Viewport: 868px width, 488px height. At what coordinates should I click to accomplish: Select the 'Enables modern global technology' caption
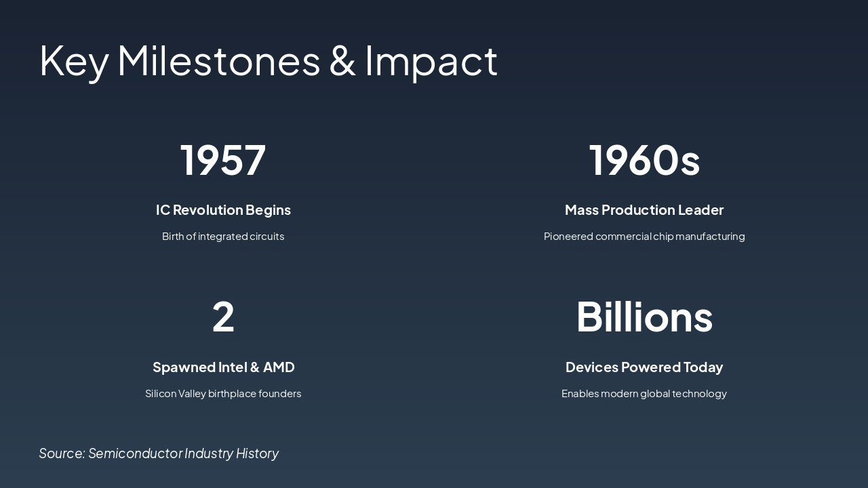[x=644, y=394]
